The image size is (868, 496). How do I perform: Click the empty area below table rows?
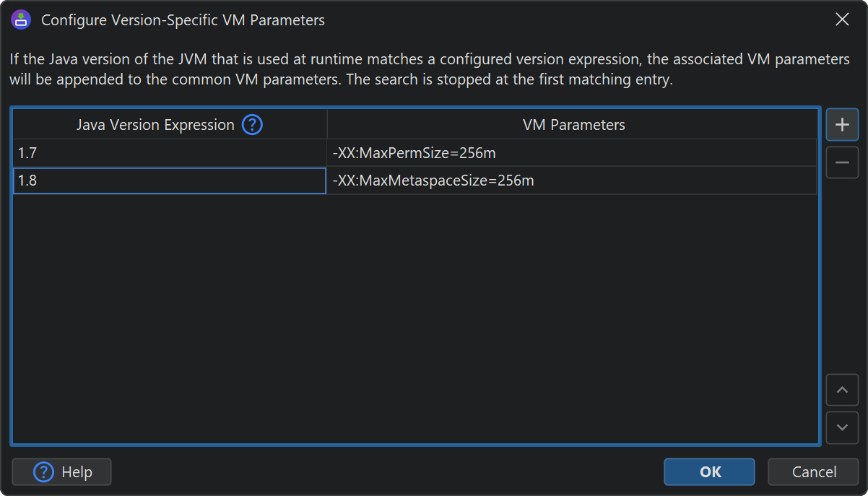pos(415,318)
